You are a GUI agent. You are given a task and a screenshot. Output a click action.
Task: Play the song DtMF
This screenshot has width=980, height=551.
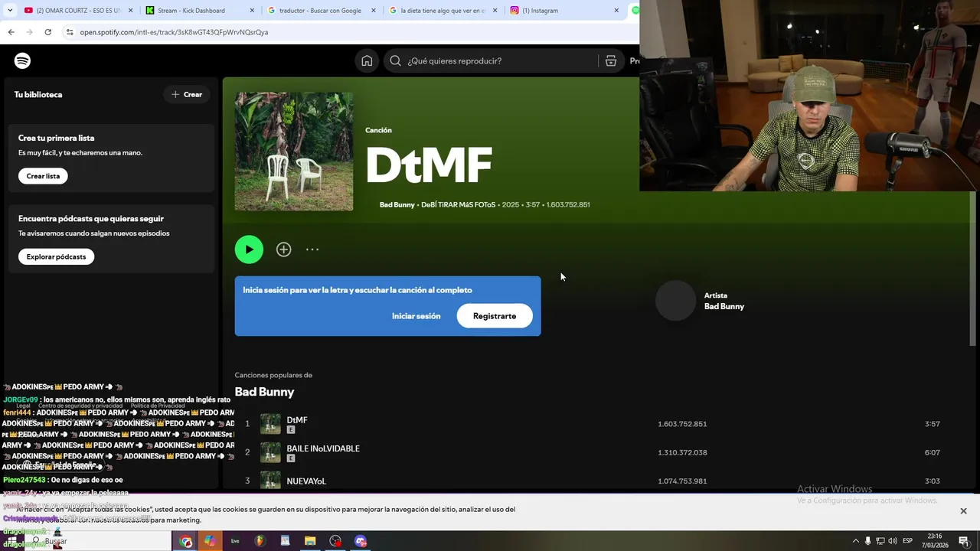click(x=249, y=249)
